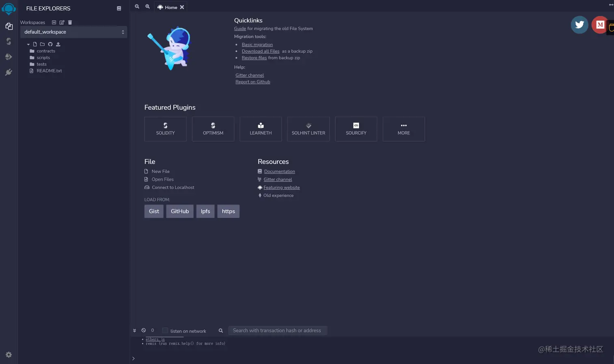Create a new file in explorer toolbar

35,44
